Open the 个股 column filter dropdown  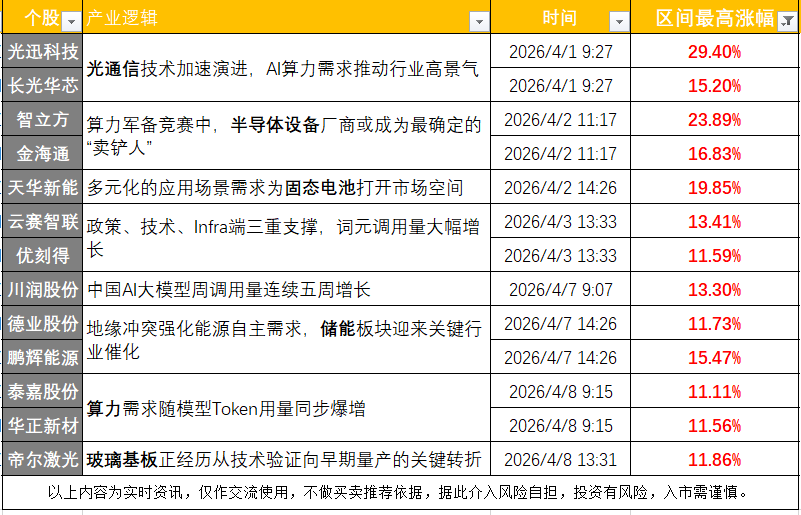click(x=70, y=21)
